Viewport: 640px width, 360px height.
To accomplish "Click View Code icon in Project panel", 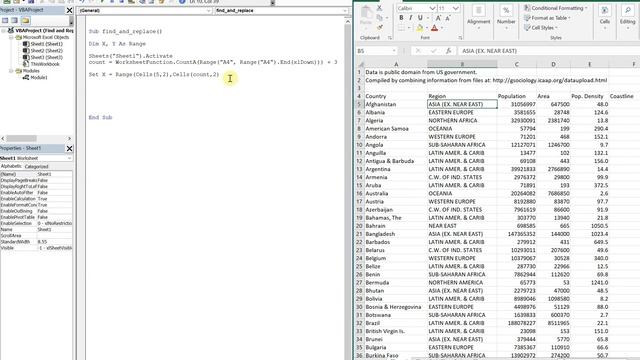I will (5, 20).
